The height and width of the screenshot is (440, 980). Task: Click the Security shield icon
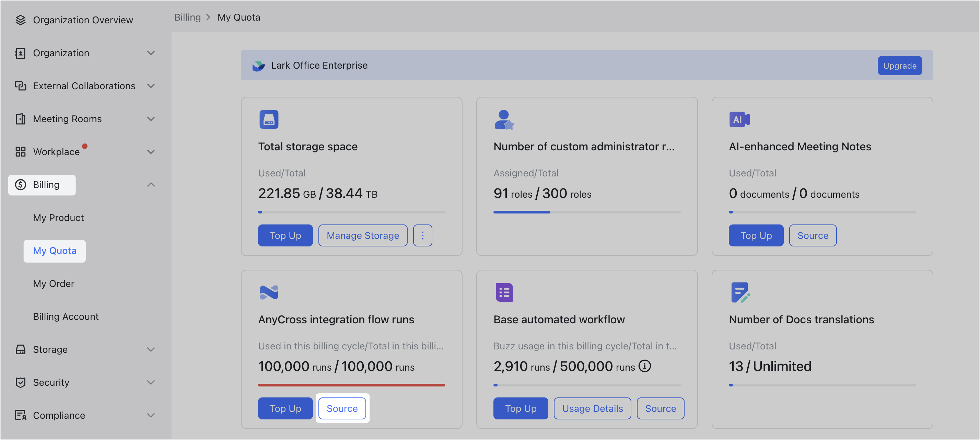[x=21, y=382]
